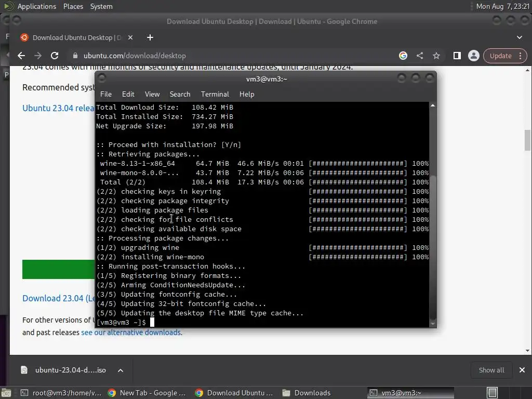
Task: Follow the see our alternative downloads link
Action: pyautogui.click(x=131, y=332)
